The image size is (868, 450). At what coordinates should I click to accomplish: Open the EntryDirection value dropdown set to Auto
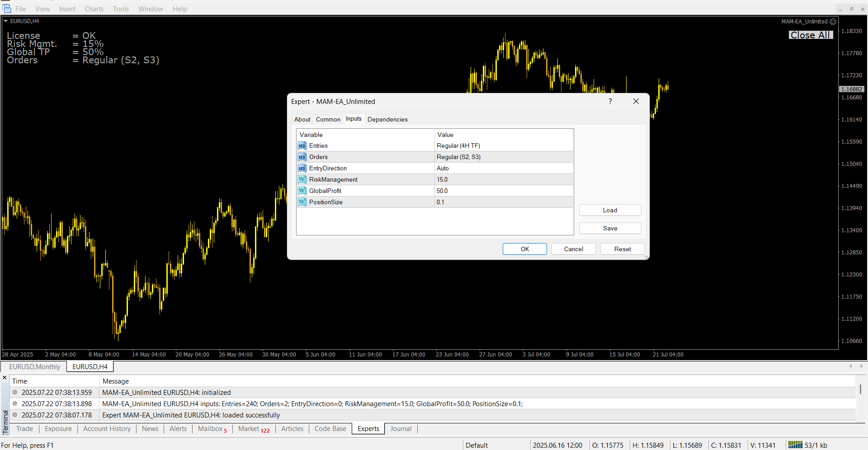coord(504,169)
